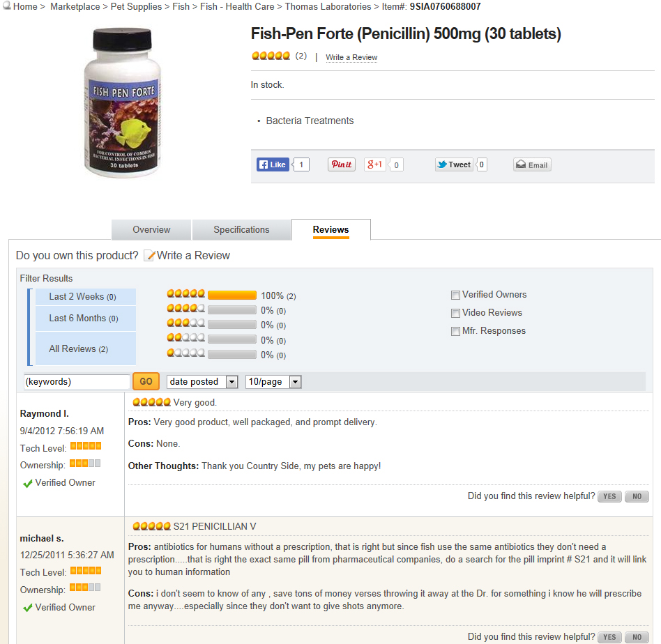Switch to the Overview tab
661x644 pixels.
151,230
